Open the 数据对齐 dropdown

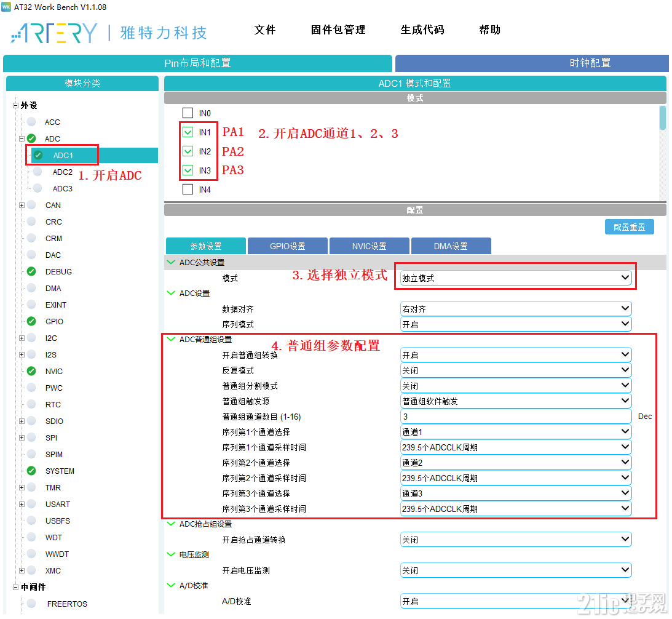(516, 309)
